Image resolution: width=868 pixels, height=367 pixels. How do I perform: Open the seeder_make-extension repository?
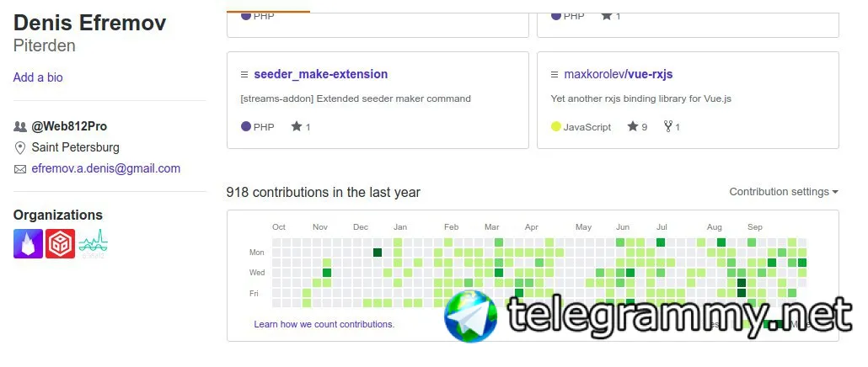(x=320, y=74)
